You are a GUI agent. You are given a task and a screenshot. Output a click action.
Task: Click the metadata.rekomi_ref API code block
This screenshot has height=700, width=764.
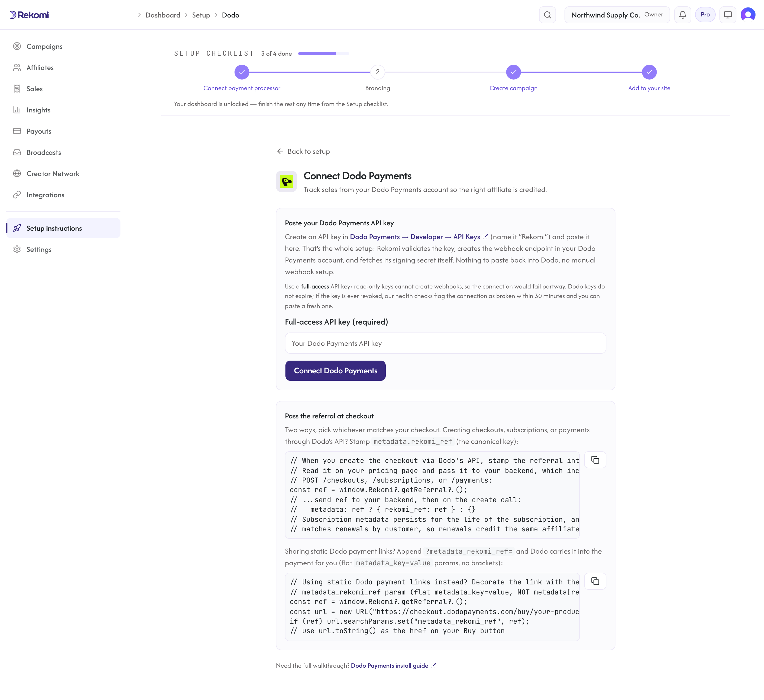click(432, 495)
